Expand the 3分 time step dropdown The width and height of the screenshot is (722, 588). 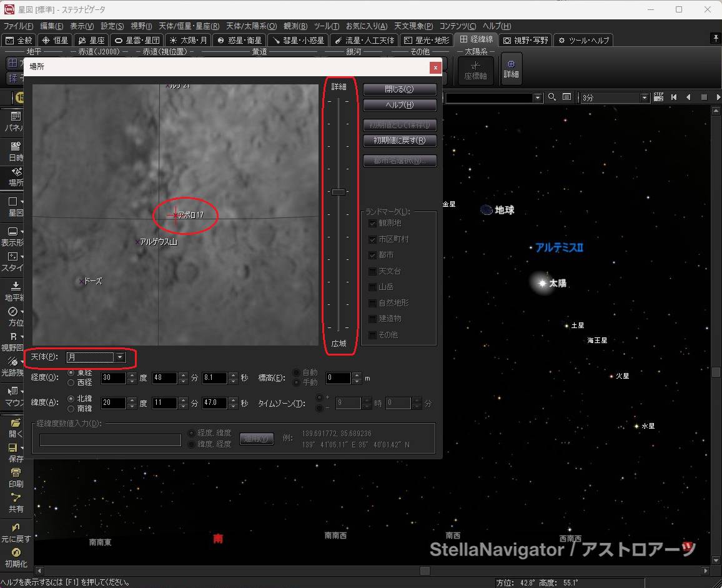[x=645, y=97]
